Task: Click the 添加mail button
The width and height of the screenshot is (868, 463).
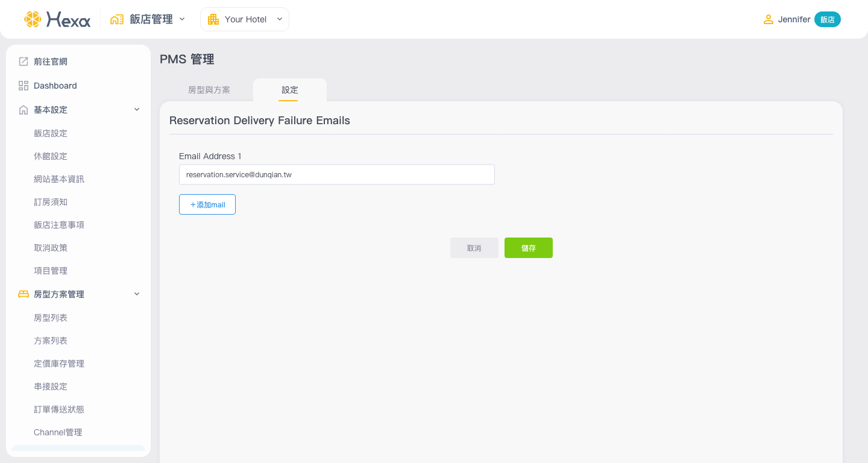Action: pos(207,204)
